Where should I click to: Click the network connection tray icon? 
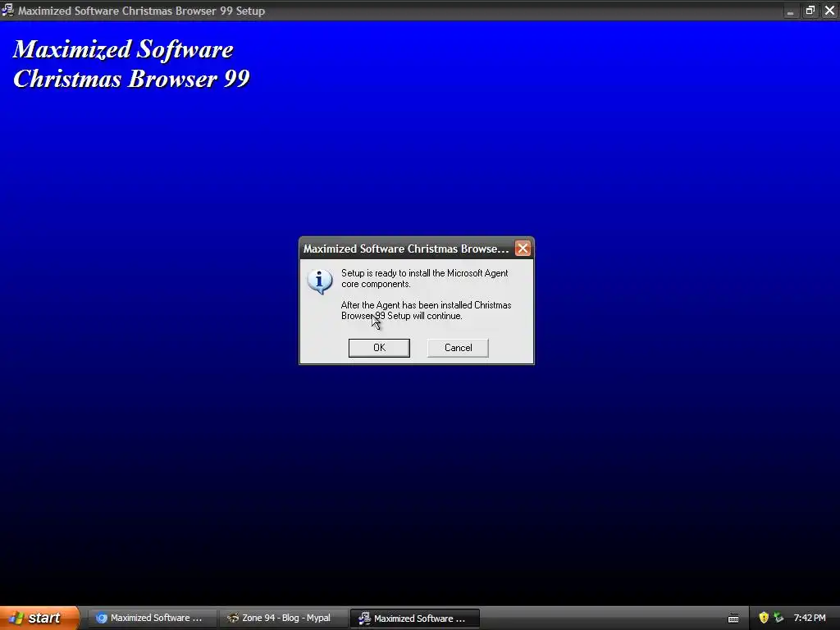[778, 618]
